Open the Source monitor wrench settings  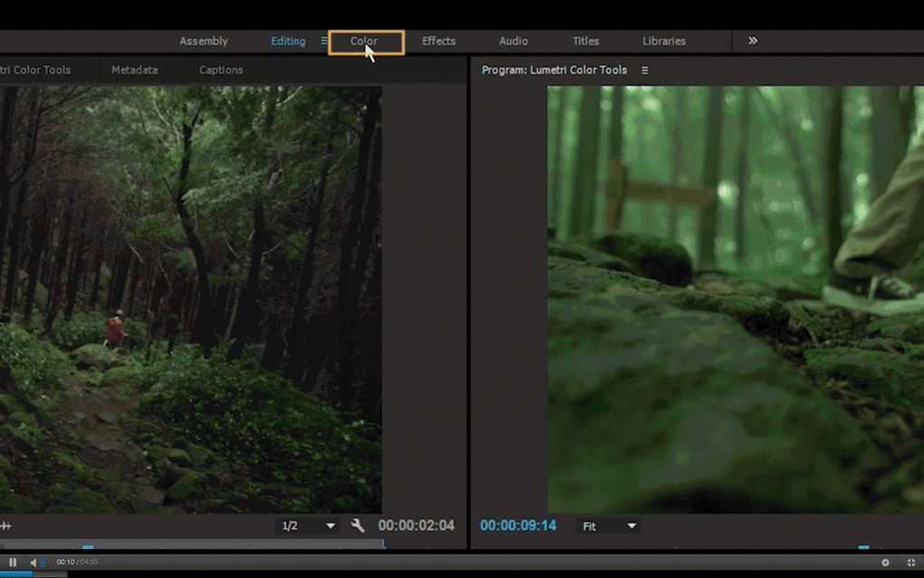pos(358,525)
